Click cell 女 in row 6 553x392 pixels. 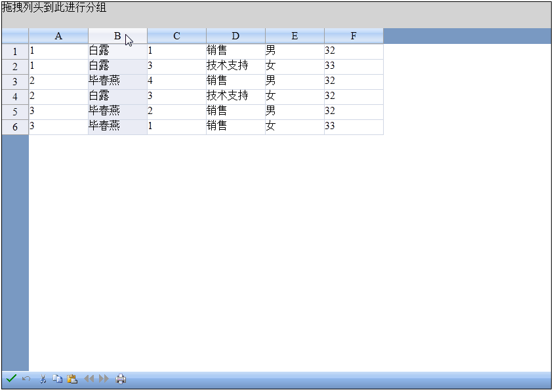pos(295,127)
